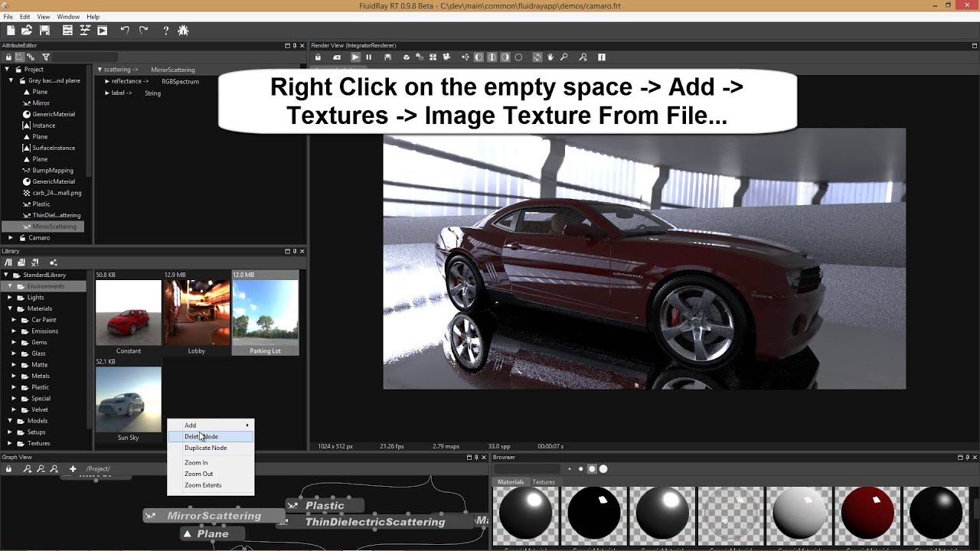Pause rendering with the Pause button
This screenshot has height=551, width=980.
[x=368, y=57]
